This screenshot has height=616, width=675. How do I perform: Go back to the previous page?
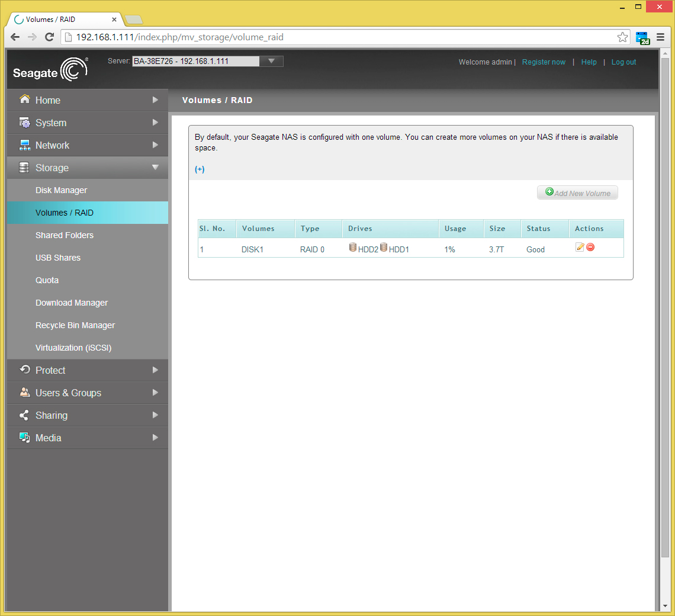pos(15,37)
